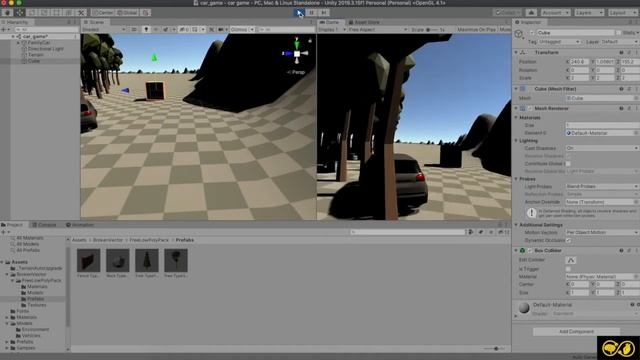Toggle Global handle rotation button
The height and width of the screenshot is (360, 640).
point(127,13)
